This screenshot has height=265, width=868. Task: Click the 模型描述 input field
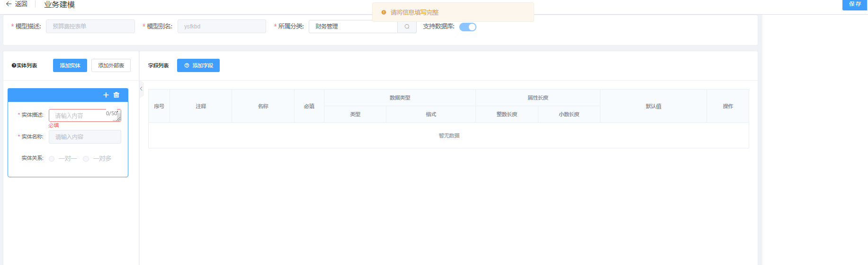click(90, 27)
